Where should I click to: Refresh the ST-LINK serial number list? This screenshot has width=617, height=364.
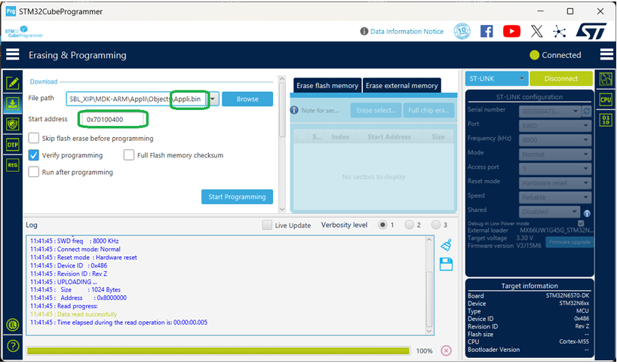[586, 112]
